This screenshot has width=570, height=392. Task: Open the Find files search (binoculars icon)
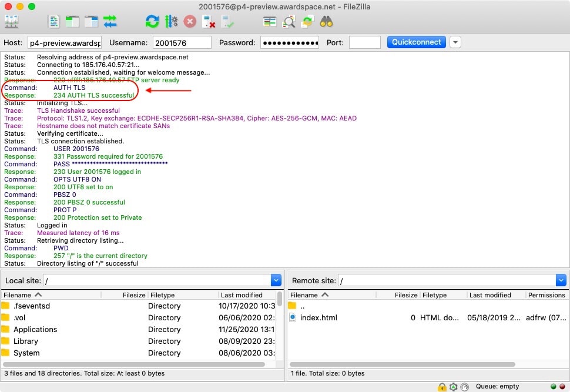point(327,21)
